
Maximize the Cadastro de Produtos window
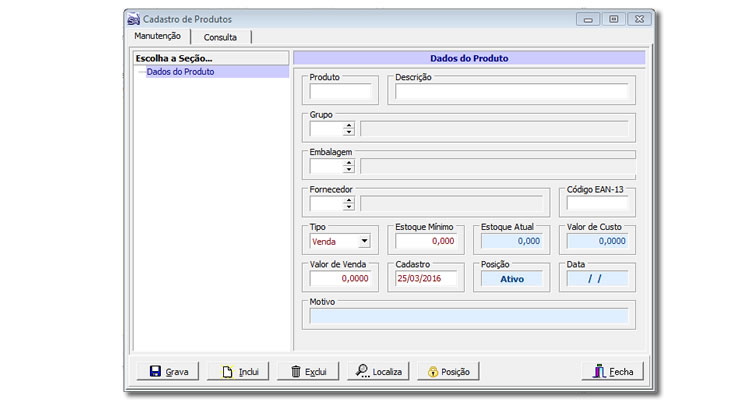tap(614, 19)
